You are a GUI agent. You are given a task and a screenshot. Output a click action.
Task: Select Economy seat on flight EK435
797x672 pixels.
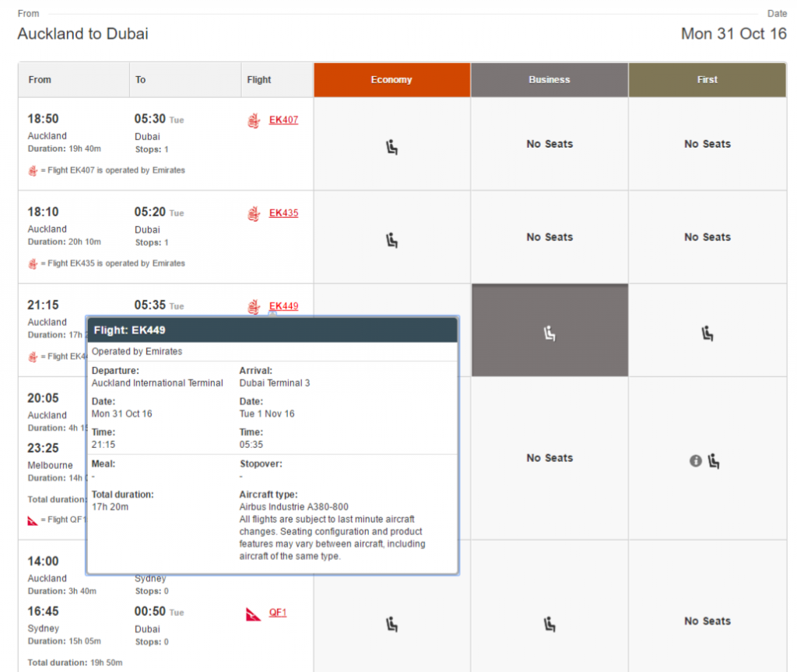(x=391, y=240)
